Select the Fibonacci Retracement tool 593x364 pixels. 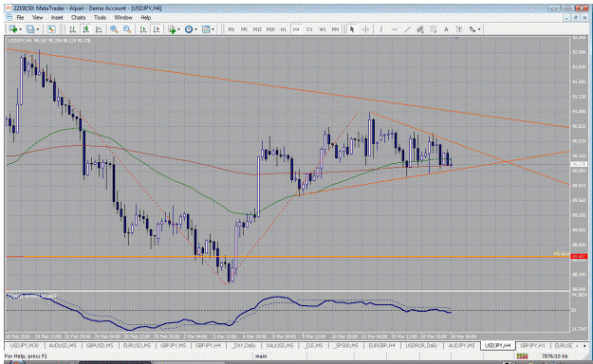click(x=433, y=29)
